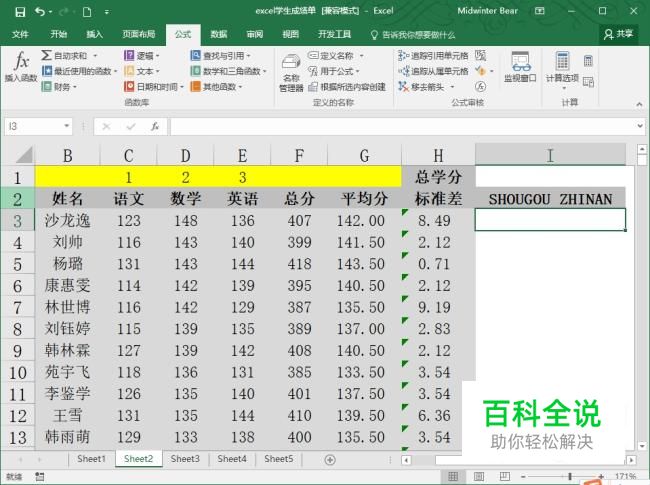Image resolution: width=650 pixels, height=485 pixels.
Task: Click the zoom slider handle
Action: pyautogui.click(x=570, y=477)
